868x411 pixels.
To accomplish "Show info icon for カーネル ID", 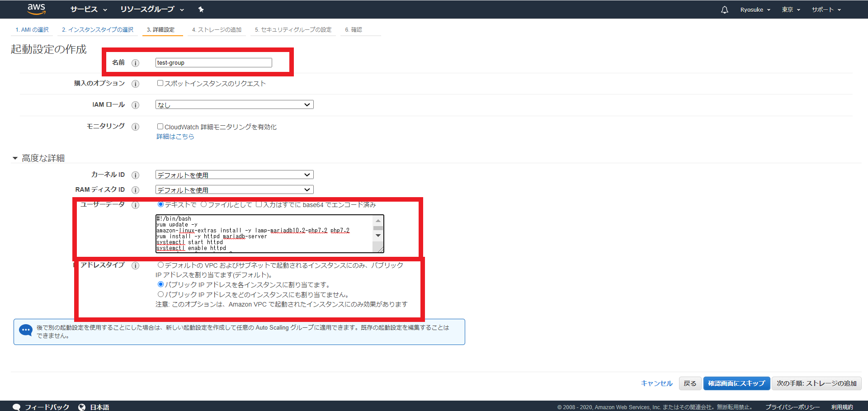I will (x=135, y=175).
